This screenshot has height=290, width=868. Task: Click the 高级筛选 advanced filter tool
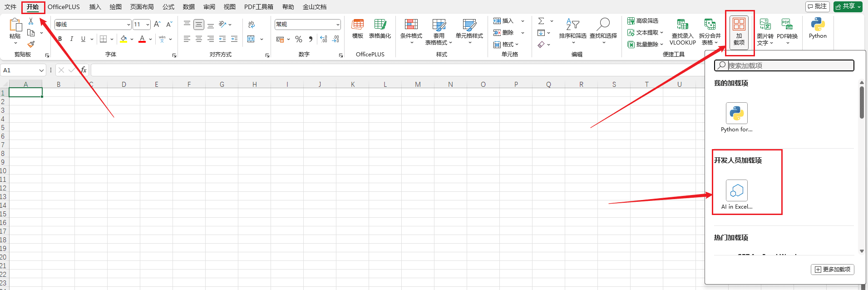click(643, 21)
